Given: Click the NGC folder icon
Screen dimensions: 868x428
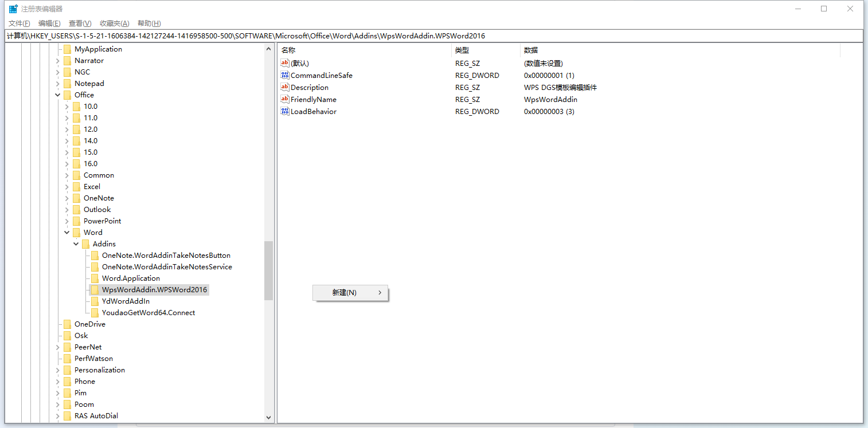Looking at the screenshot, I should click(x=68, y=72).
